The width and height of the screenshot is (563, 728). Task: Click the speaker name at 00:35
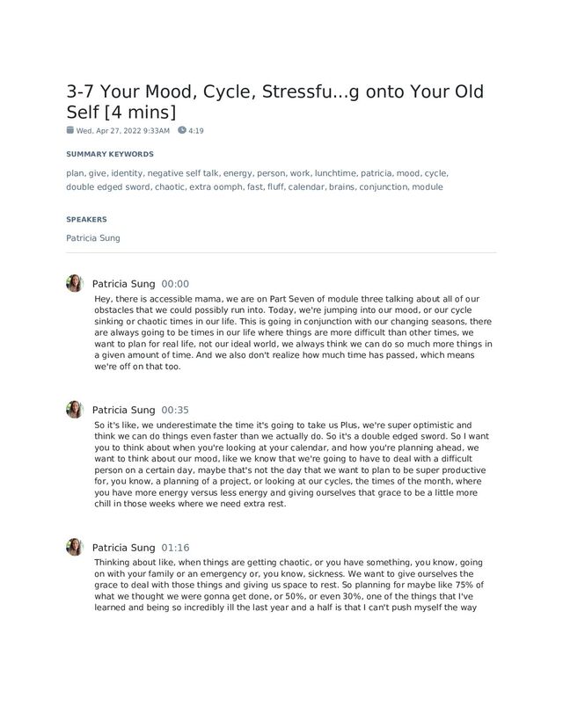coord(123,411)
